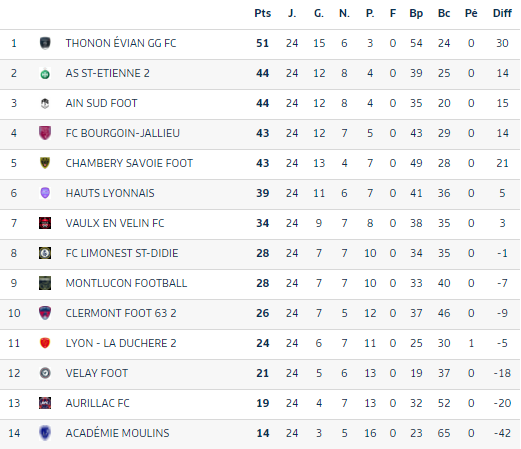The image size is (521, 449).
Task: Click the Vaulx en Velin FC logo
Action: point(45,223)
